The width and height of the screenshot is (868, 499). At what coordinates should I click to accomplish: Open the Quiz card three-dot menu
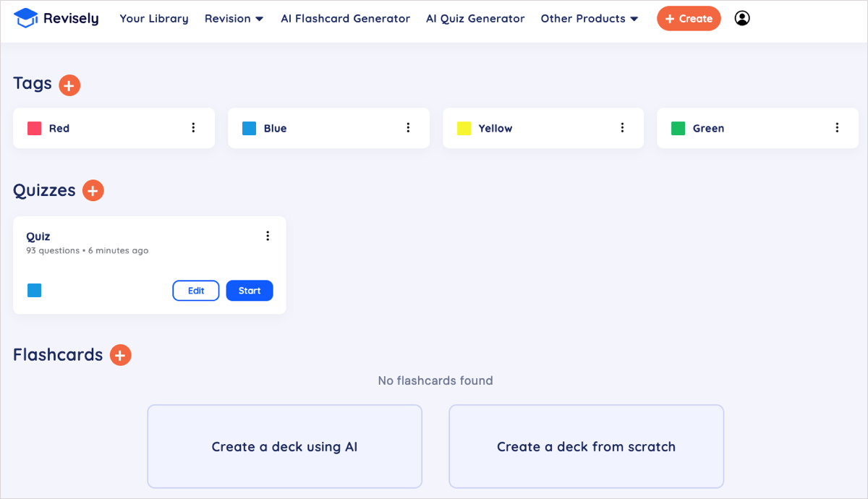coord(268,236)
